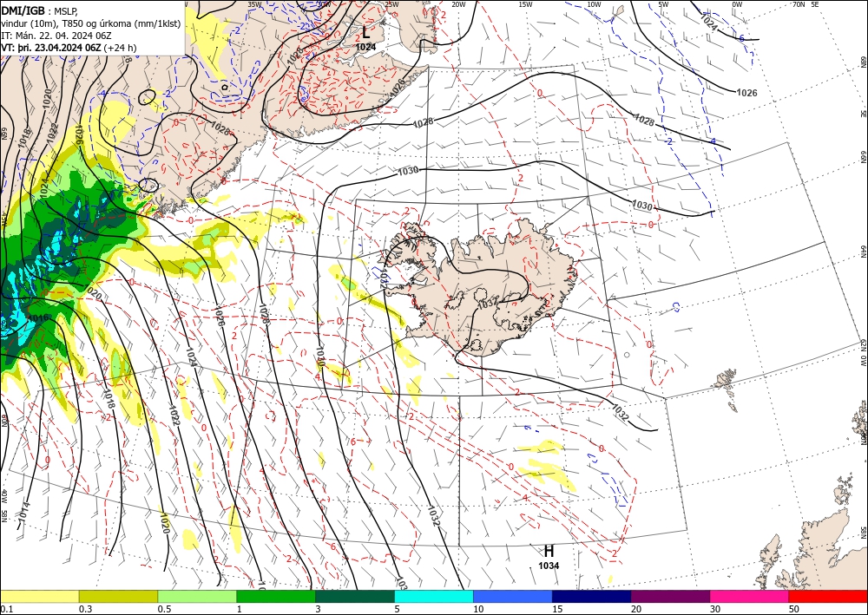Screen dimensions: 868x615
Task: Click the olive 0.3–0.5 legend color band
Action: (x=118, y=596)
